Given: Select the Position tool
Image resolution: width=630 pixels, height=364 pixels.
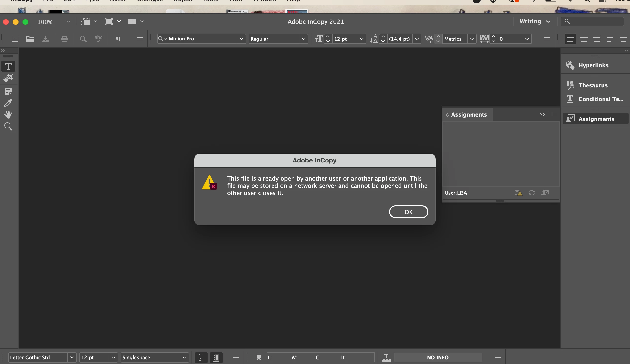Looking at the screenshot, I should pyautogui.click(x=8, y=78).
